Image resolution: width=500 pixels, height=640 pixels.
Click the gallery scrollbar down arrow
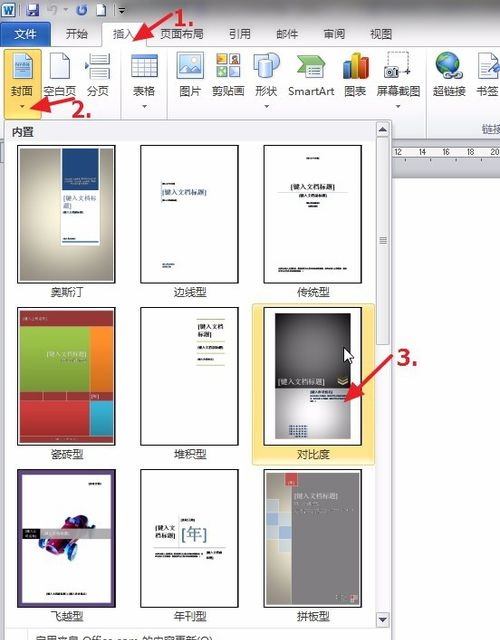click(382, 619)
